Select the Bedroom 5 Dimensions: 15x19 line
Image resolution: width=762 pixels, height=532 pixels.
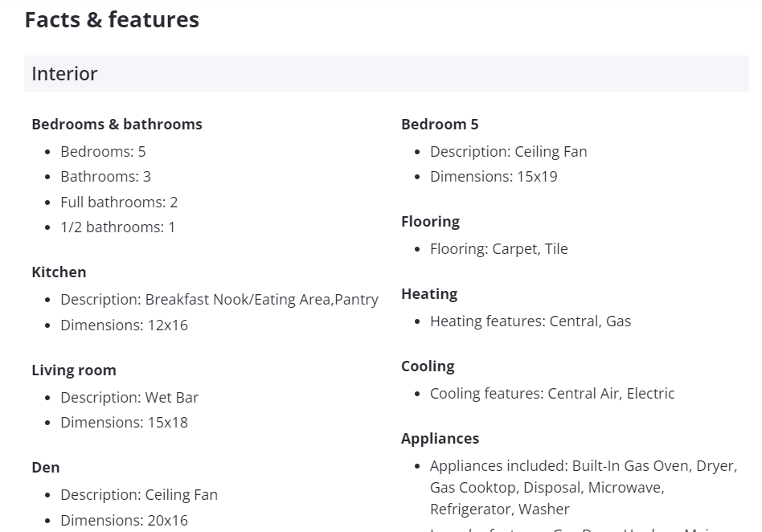pos(494,177)
